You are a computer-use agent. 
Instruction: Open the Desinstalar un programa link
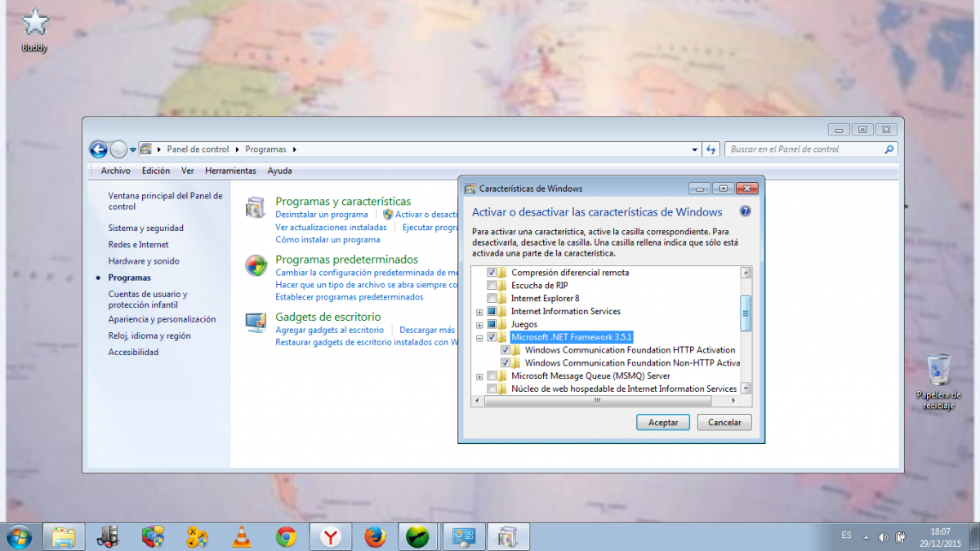coord(322,215)
